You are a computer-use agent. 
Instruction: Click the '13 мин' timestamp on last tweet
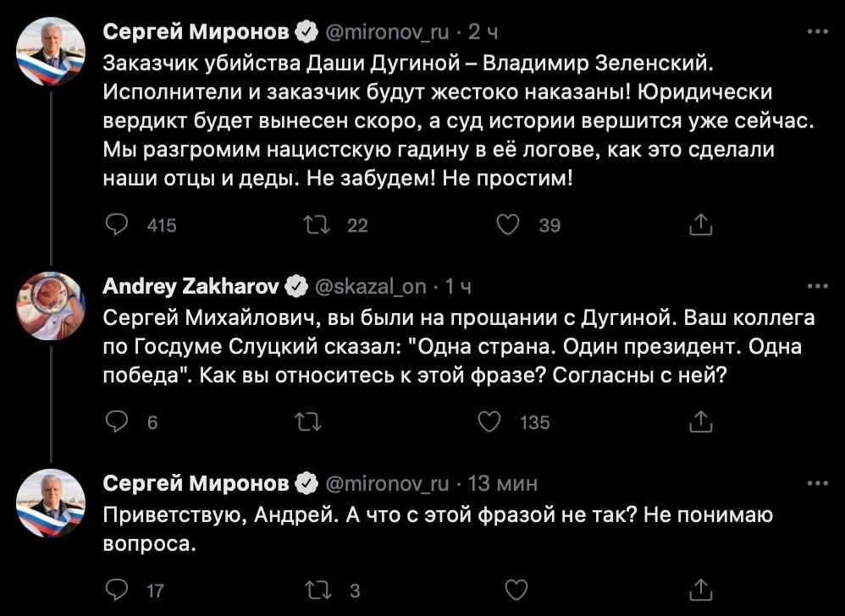tap(503, 483)
